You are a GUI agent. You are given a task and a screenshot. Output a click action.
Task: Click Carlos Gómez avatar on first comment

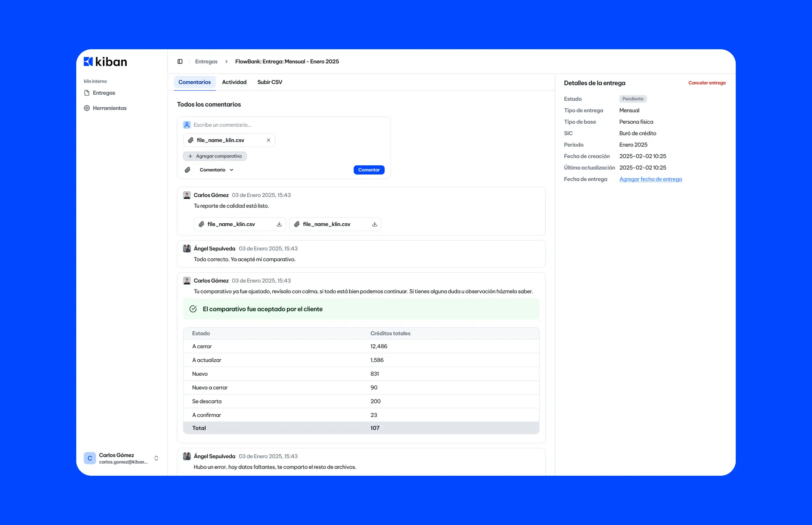click(187, 195)
